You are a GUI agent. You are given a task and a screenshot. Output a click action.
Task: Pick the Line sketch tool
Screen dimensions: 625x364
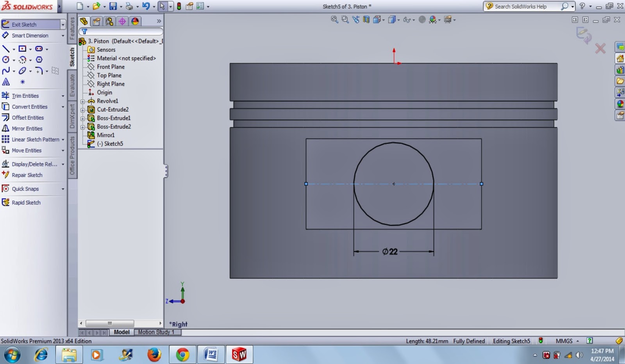6,49
